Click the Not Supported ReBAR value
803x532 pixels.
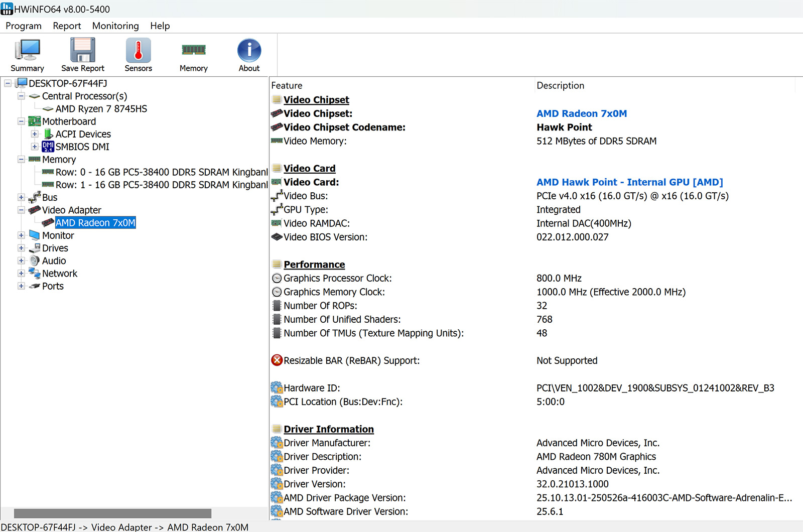(567, 360)
